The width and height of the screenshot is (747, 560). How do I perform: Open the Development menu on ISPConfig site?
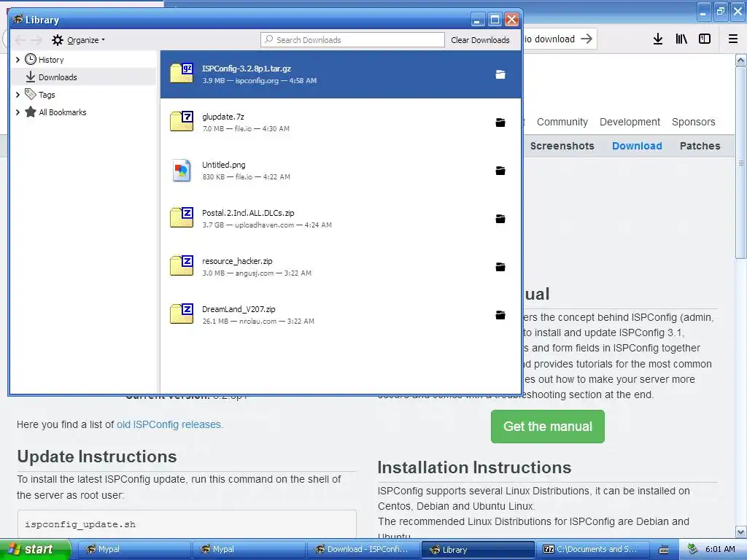pos(630,122)
